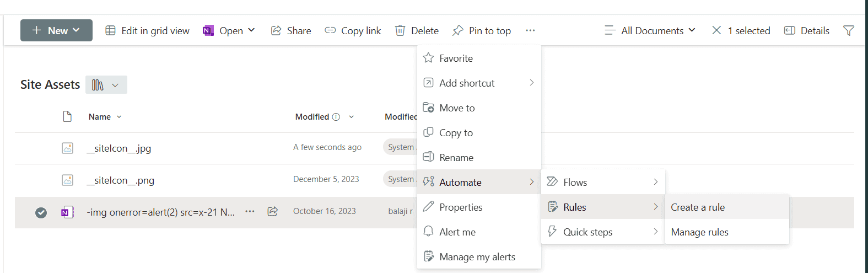Open the __siteIcon__.jpg file
This screenshot has width=868, height=273.
(x=118, y=148)
